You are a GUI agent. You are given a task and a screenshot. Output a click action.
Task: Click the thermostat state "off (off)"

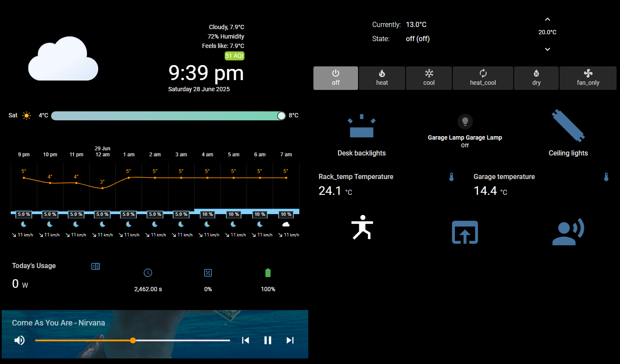pos(418,39)
